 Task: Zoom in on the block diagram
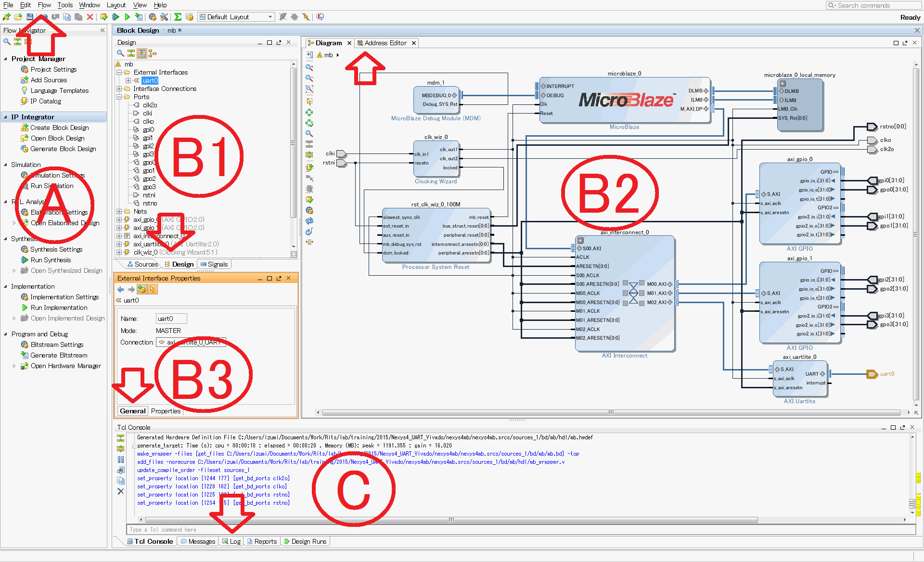[x=309, y=67]
